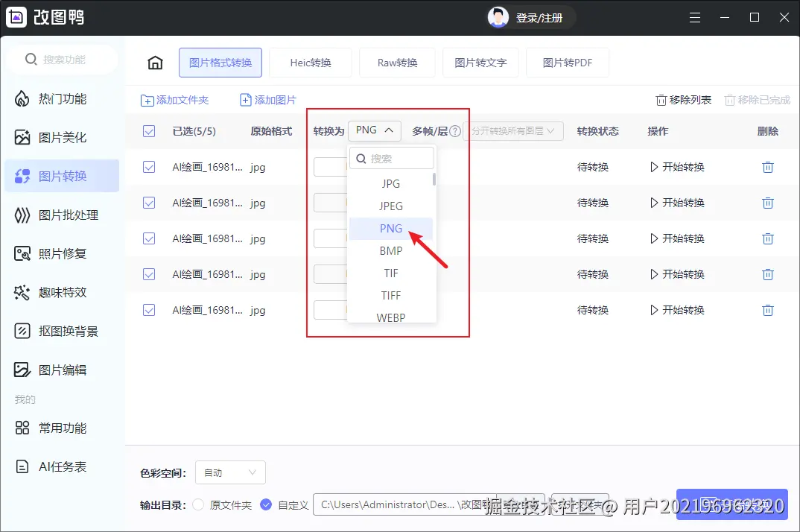Click the 移除列表 trash icon

pyautogui.click(x=661, y=100)
